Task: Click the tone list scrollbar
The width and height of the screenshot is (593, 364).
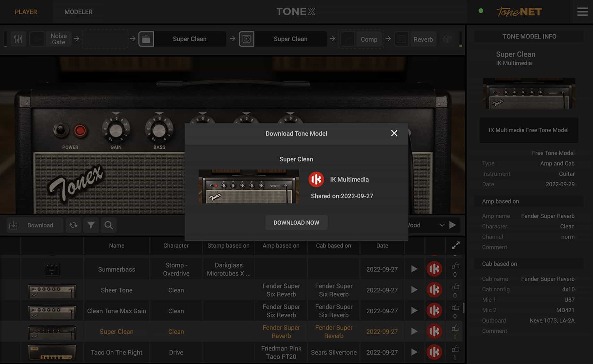Action: pyautogui.click(x=464, y=307)
